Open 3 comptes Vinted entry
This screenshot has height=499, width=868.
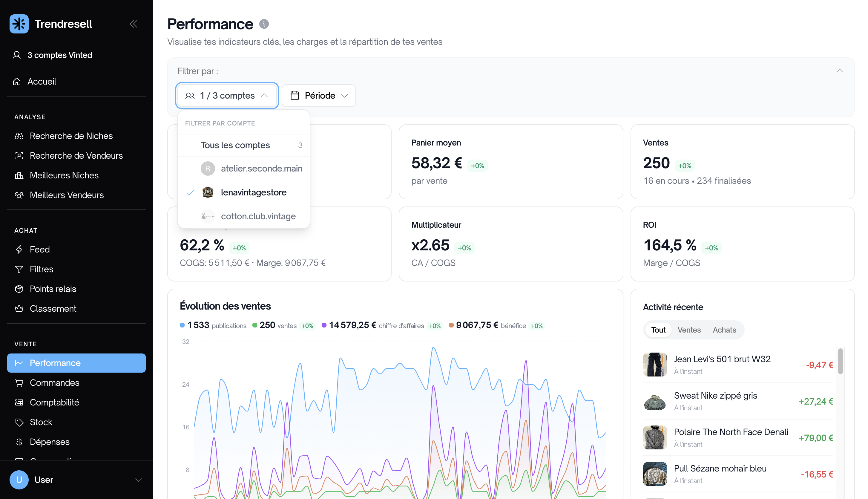(x=76, y=55)
